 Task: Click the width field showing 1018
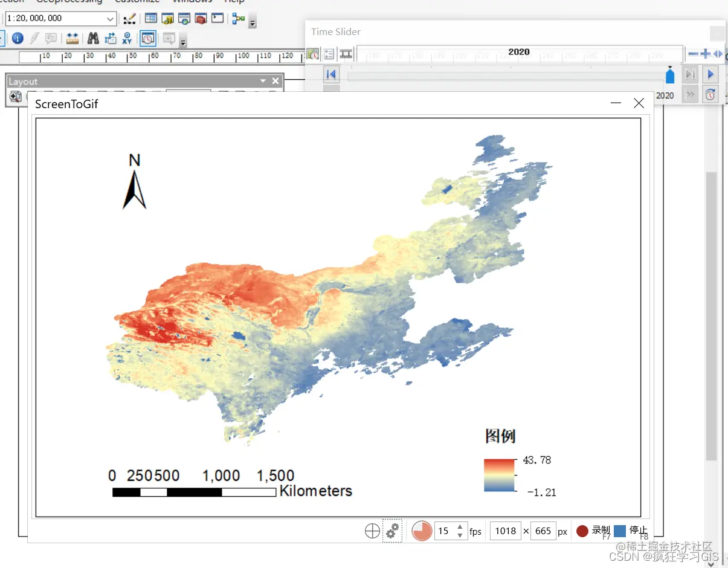tap(506, 531)
